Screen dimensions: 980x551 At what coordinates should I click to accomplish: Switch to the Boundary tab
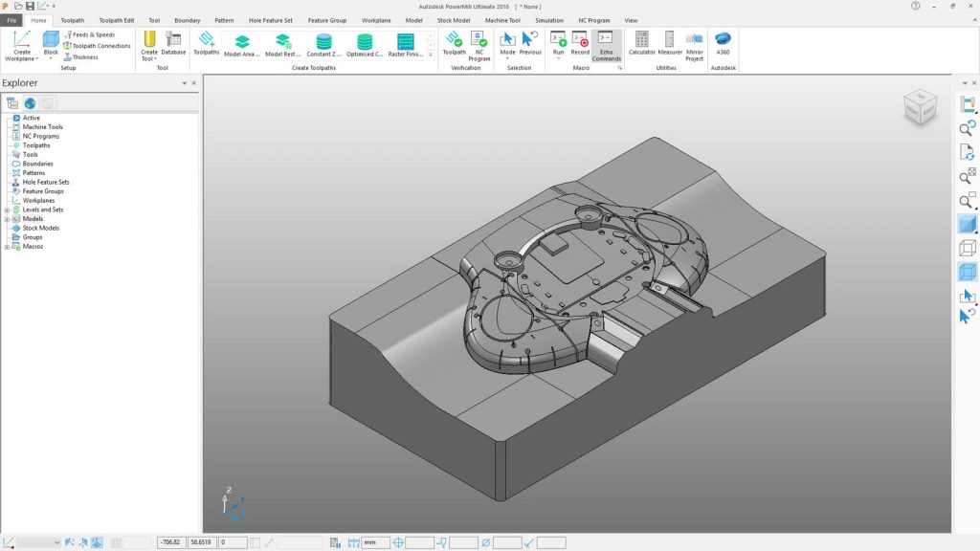click(188, 21)
